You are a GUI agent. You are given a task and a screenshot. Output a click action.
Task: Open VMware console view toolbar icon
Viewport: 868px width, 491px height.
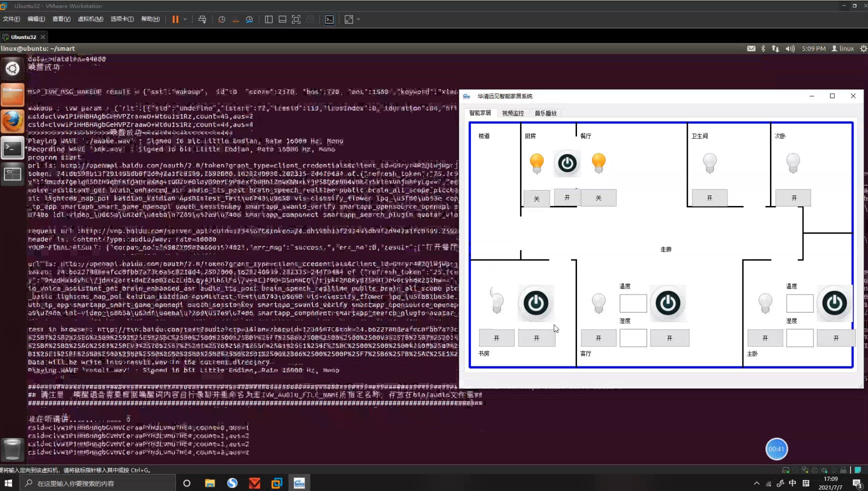pos(329,19)
